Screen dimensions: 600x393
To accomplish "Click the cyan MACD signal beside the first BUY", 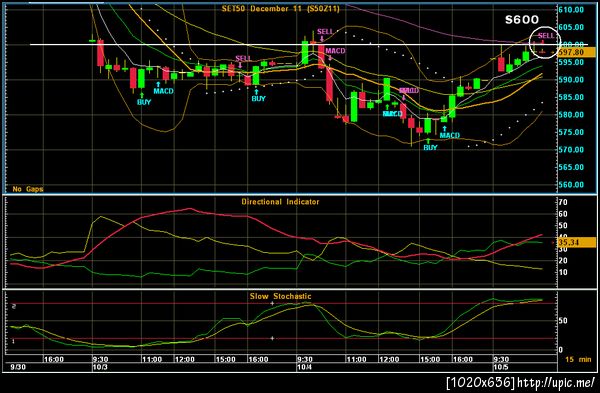I will tap(163, 91).
